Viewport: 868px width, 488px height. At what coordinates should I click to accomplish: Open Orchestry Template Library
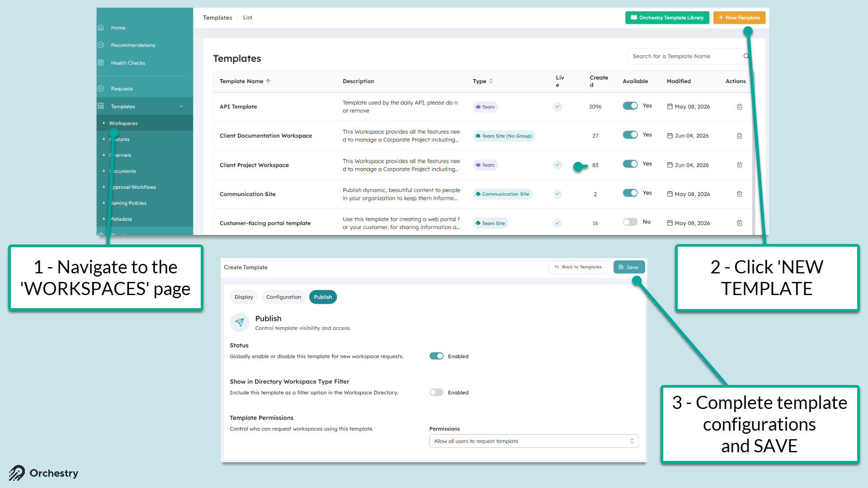click(667, 18)
